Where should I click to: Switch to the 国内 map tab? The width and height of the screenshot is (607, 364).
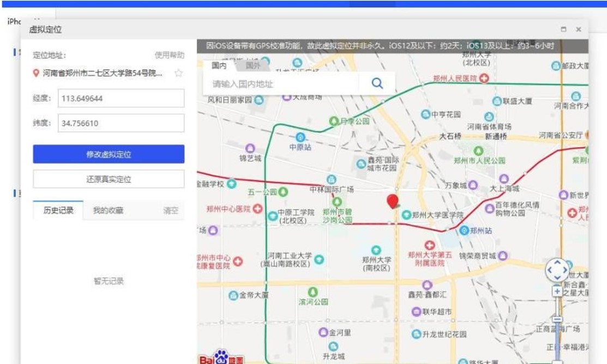[219, 65]
